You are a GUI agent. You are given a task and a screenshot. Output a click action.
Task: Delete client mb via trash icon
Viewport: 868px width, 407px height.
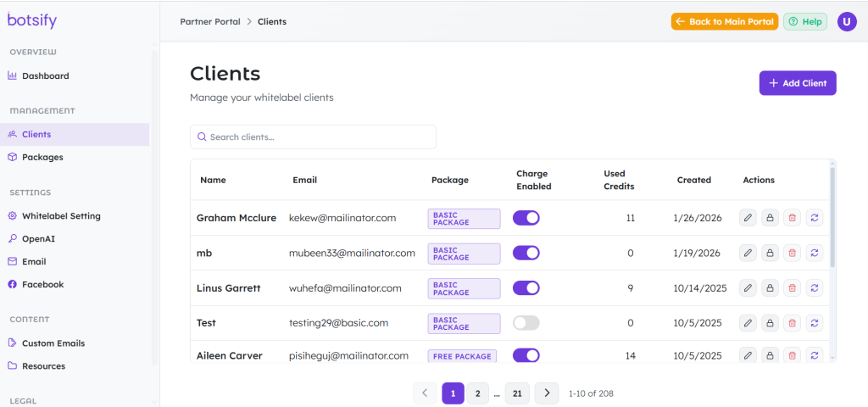pyautogui.click(x=793, y=253)
